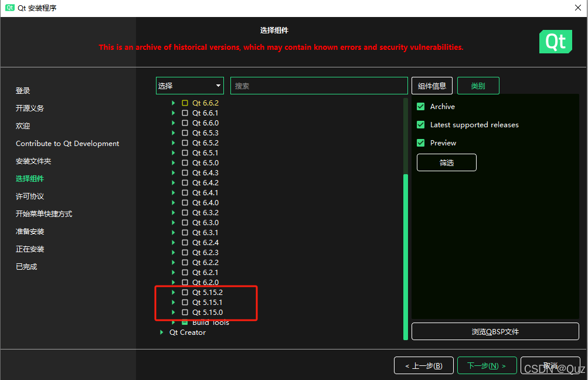Screen dimensions: 588x380
Task: Select the Qt 6.2.2 tree row
Action: [x=206, y=263]
